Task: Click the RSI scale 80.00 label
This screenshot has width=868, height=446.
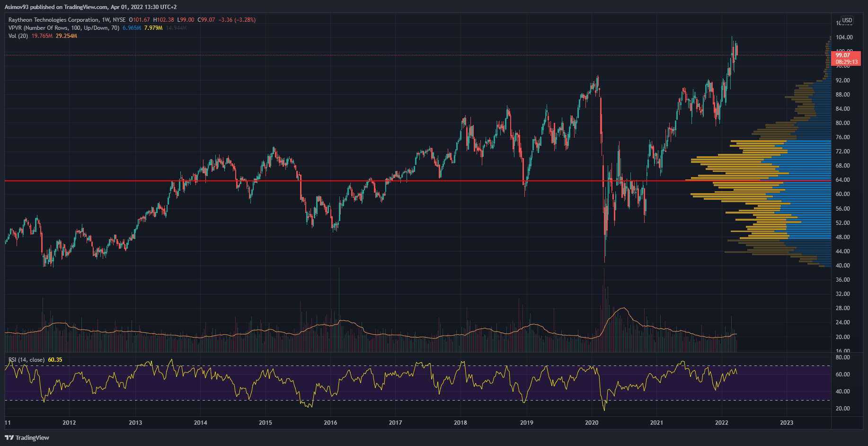Action: pos(842,357)
